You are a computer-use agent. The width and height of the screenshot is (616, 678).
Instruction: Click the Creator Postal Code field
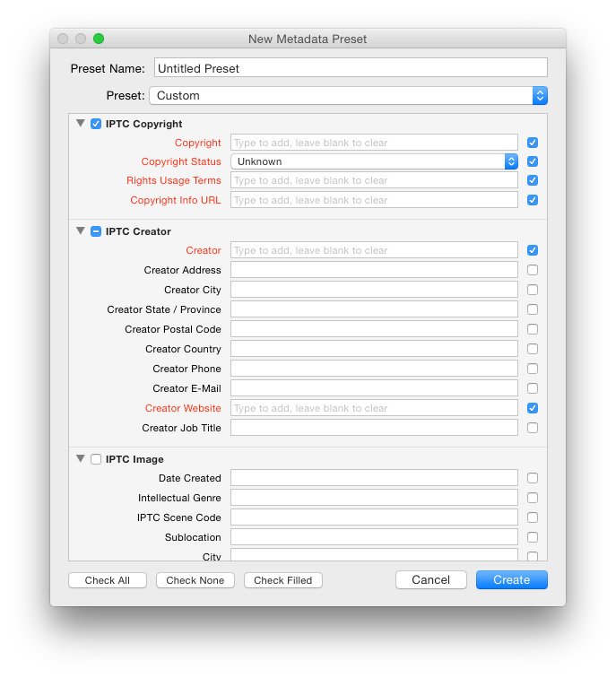374,328
